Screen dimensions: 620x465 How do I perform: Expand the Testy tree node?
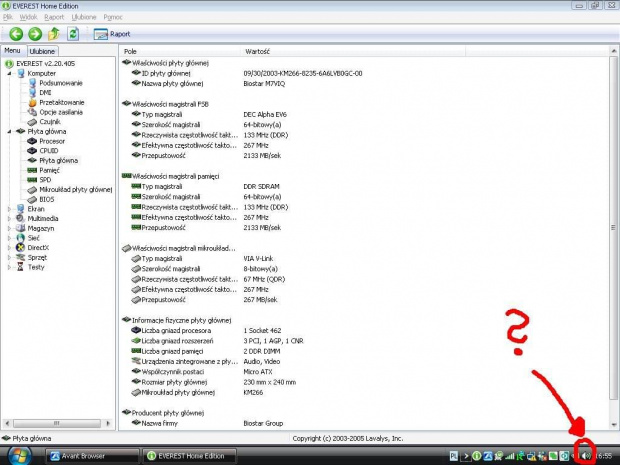tap(9, 267)
